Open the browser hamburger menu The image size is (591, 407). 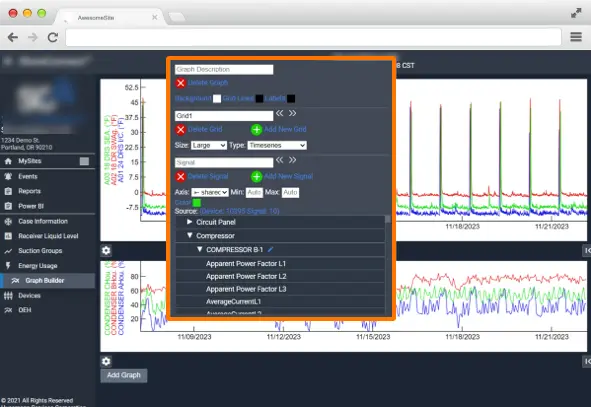pyautogui.click(x=576, y=37)
